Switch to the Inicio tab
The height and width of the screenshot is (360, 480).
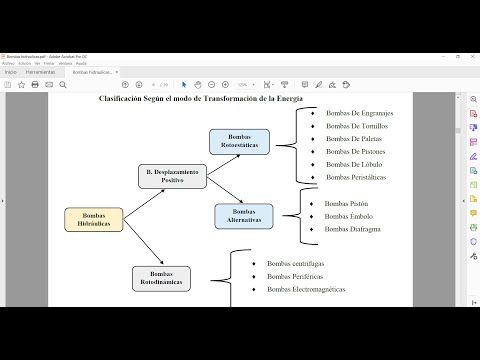pos(10,72)
